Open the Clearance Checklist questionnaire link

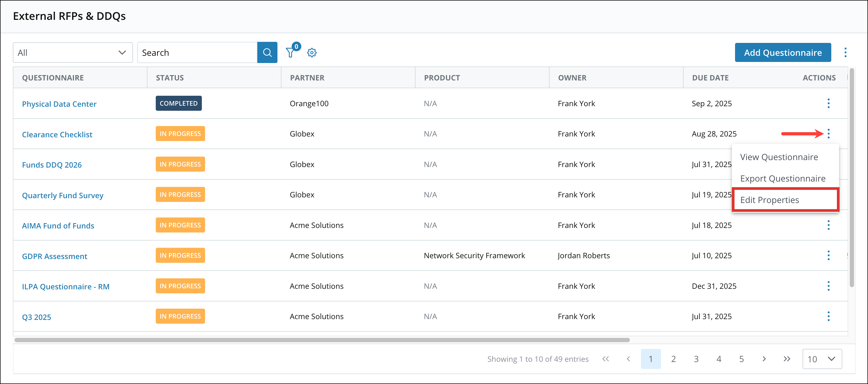click(57, 134)
